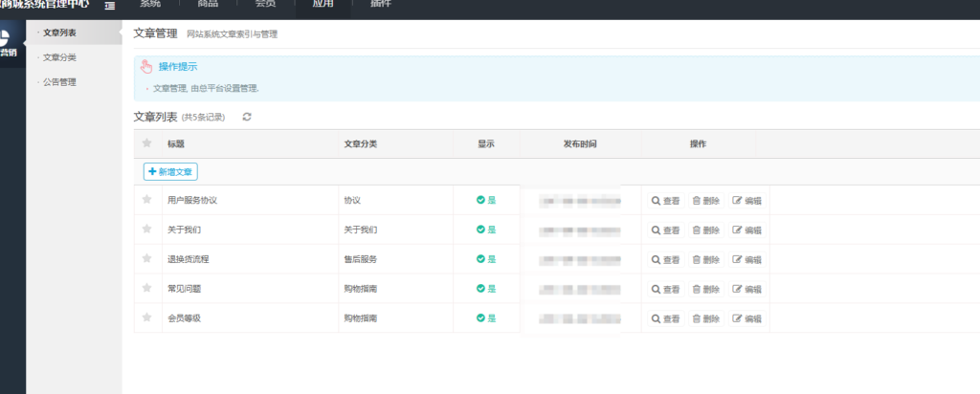
Task: Click the 操作提示 heading text
Action: click(x=178, y=67)
